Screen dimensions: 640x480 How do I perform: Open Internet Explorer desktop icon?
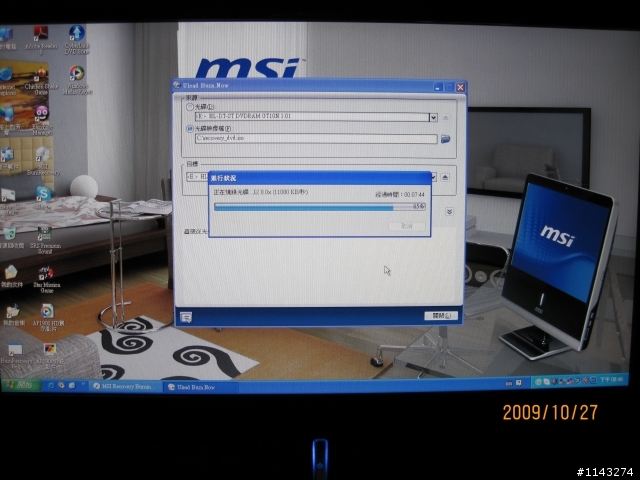pyautogui.click(x=7, y=82)
